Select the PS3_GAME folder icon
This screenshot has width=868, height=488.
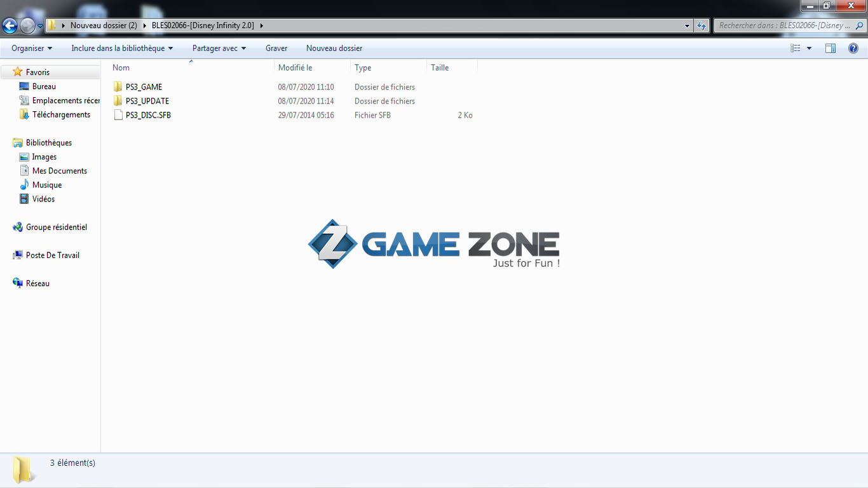(118, 87)
